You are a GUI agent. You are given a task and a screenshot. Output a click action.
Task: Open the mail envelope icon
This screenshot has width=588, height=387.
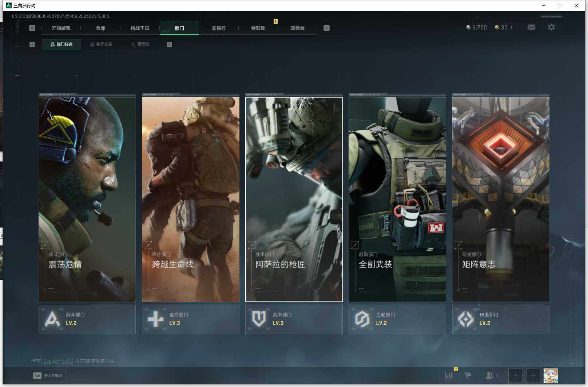pos(531,27)
